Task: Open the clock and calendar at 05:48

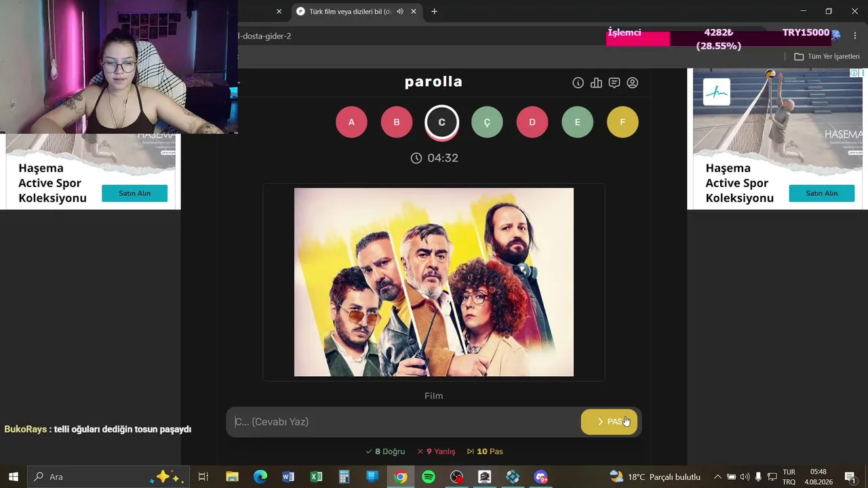Action: pos(818,476)
